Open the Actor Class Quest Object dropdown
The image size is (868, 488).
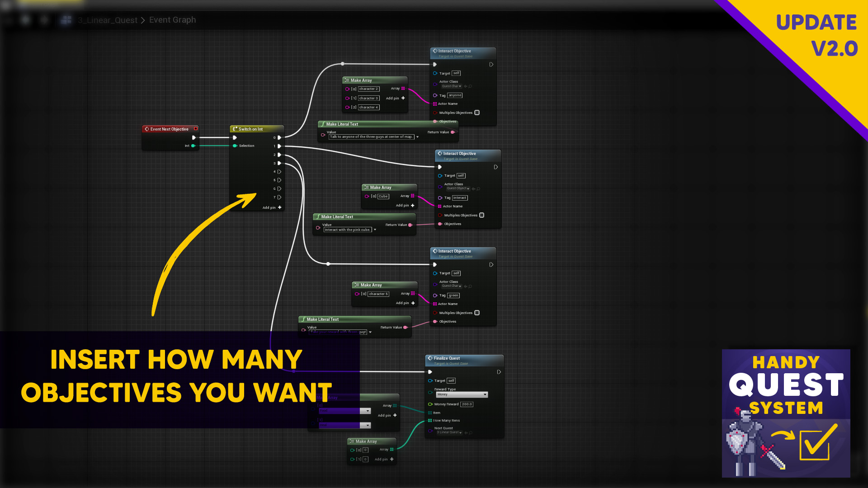pos(458,188)
